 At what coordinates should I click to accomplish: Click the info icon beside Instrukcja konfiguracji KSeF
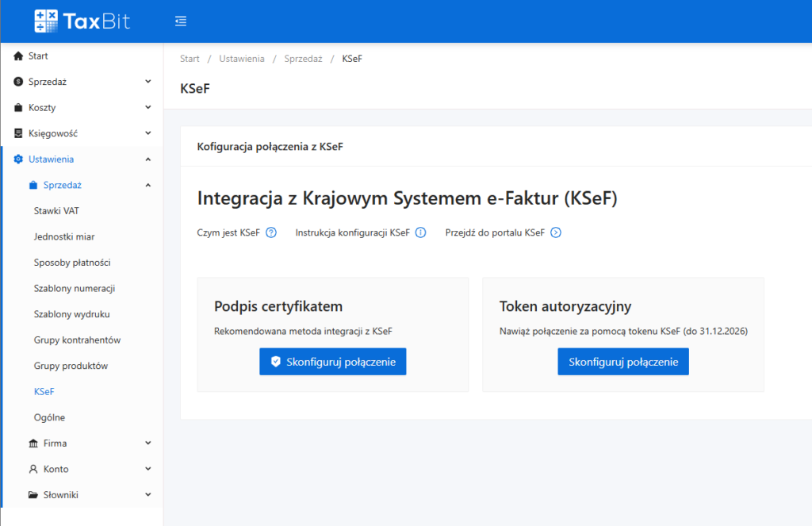point(421,232)
